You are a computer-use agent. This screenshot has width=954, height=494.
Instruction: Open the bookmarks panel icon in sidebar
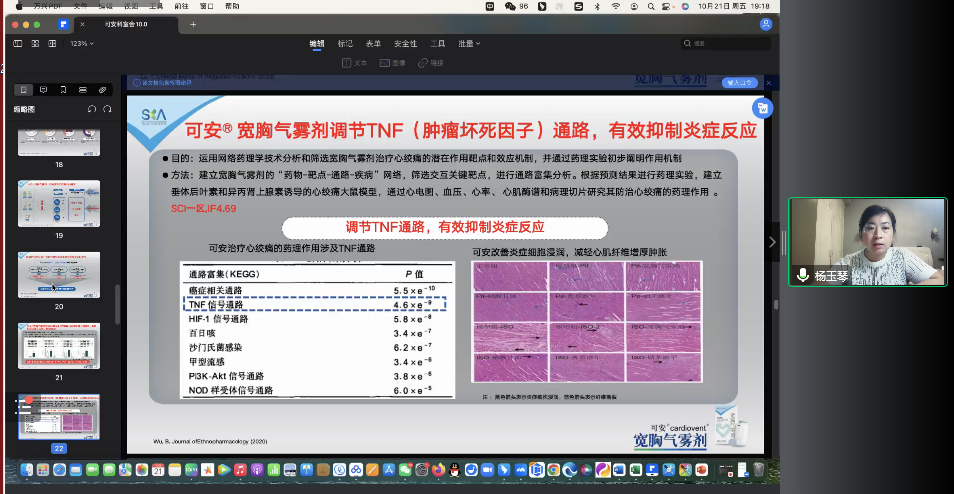tap(63, 89)
